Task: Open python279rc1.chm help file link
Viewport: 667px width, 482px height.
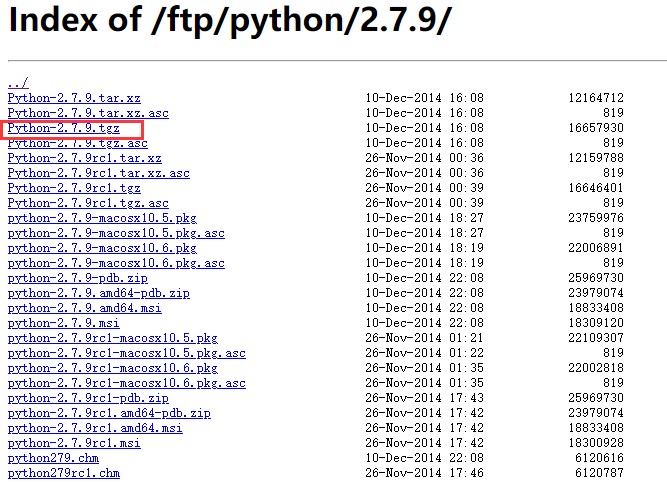Action: (x=64, y=473)
